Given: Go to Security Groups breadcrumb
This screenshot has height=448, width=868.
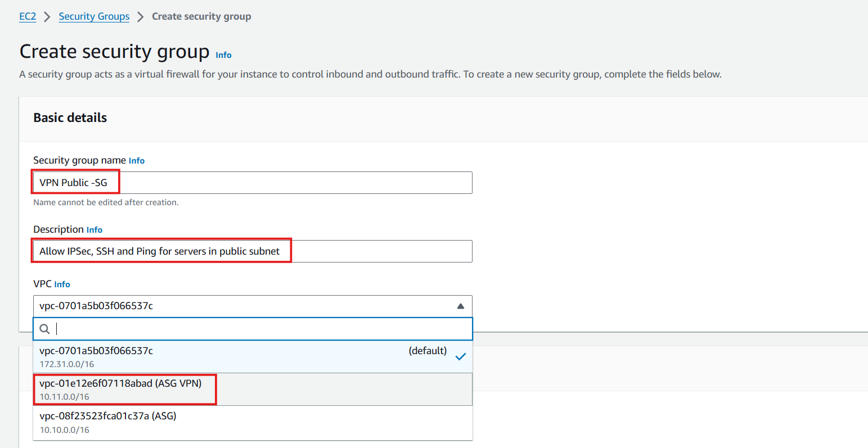Looking at the screenshot, I should [94, 16].
